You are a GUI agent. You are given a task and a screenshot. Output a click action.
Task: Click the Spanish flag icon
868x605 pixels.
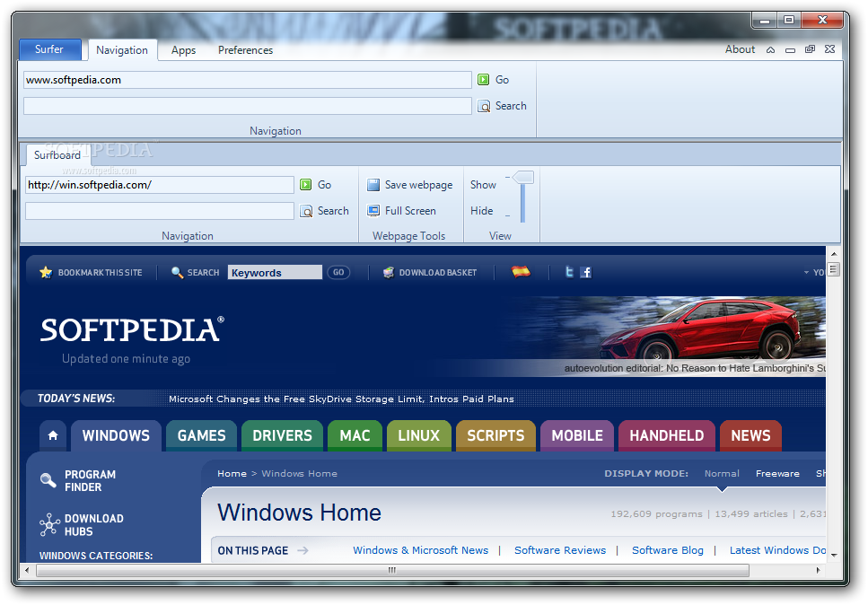pyautogui.click(x=521, y=272)
